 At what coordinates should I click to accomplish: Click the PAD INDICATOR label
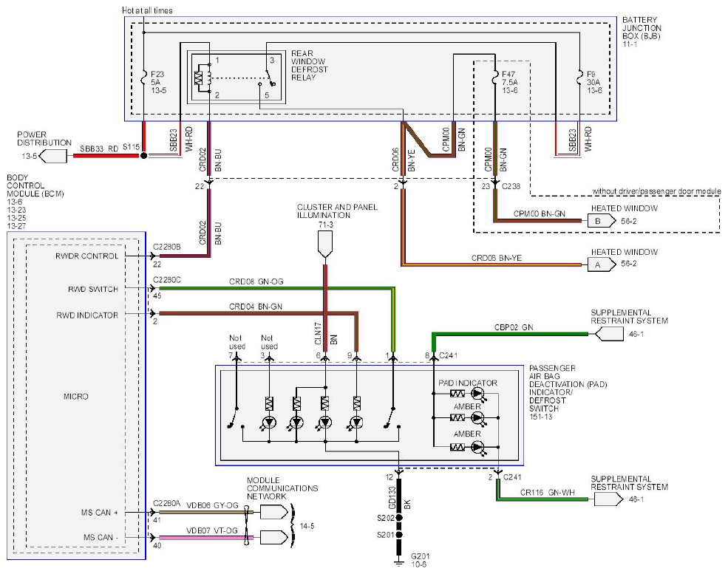468,383
